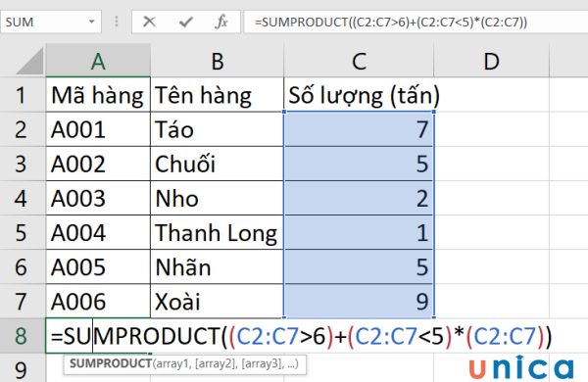Image resolution: width=588 pixels, height=382 pixels.
Task: Select row 3 header
Action: (x=22, y=165)
